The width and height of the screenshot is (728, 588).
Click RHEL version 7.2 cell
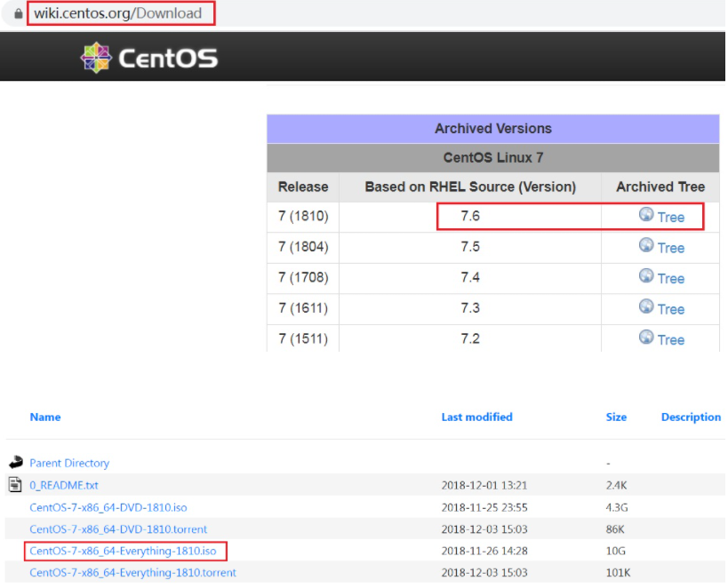click(x=470, y=338)
